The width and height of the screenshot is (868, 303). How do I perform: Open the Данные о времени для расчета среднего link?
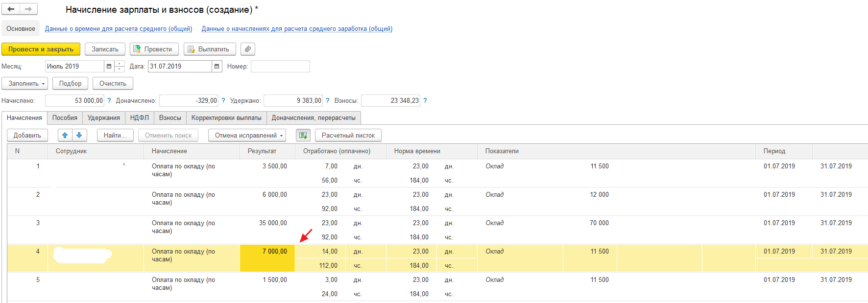(x=119, y=29)
